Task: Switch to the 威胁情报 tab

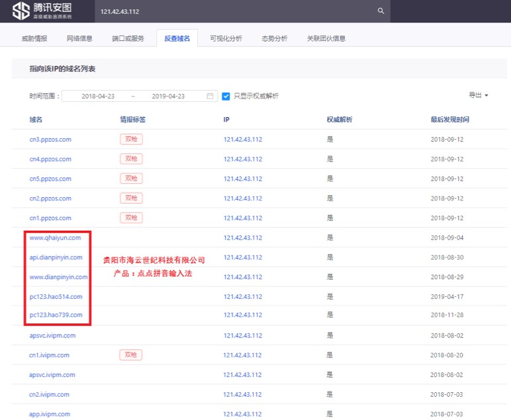Action: [34, 38]
